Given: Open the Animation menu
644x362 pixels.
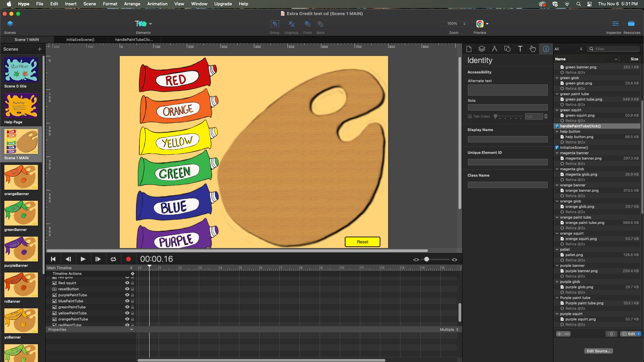Looking at the screenshot, I should pos(157,4).
